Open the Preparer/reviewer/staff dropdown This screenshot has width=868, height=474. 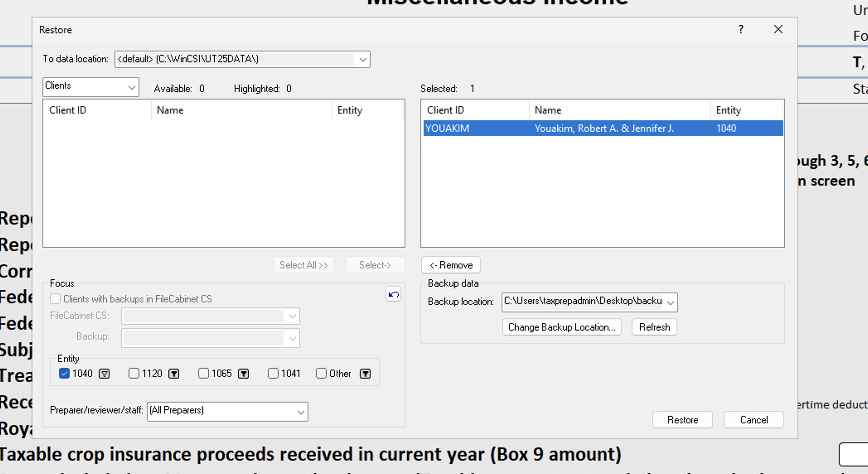[228, 411]
